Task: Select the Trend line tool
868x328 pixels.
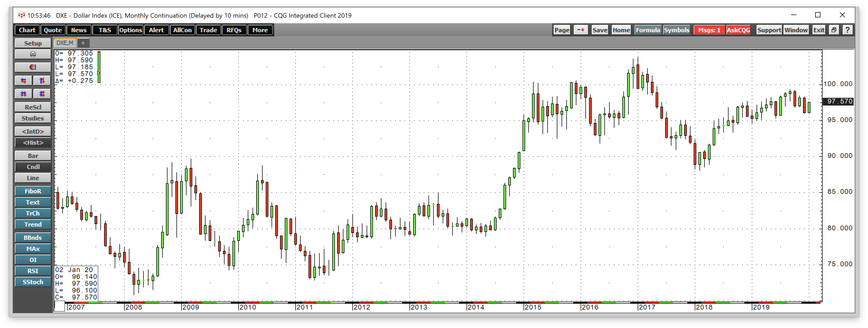Action: tap(33, 224)
